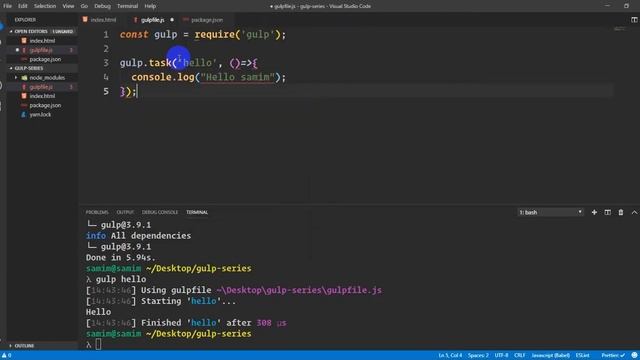This screenshot has width=640, height=360.
Task: Select the Terminal panel tab
Action: point(197,212)
